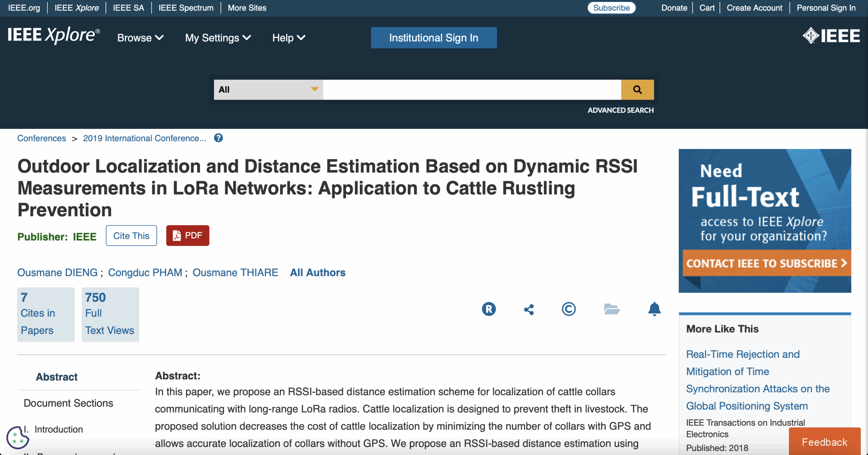The width and height of the screenshot is (868, 455).
Task: Open the cookie preferences icon
Action: pos(17,437)
